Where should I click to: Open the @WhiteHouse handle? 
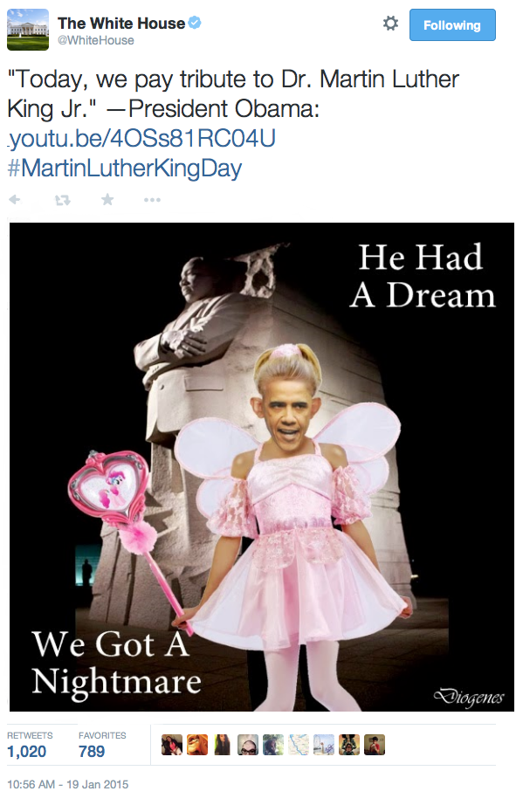pyautogui.click(x=96, y=40)
